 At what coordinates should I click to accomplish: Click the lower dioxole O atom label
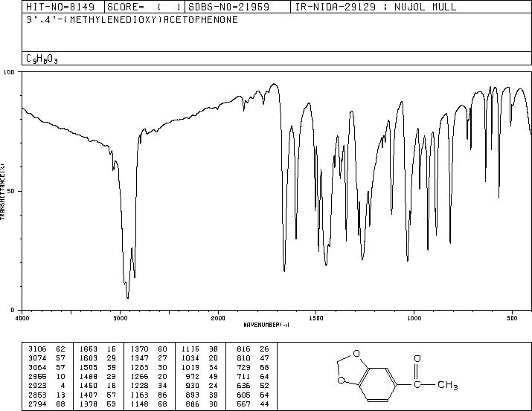341,381
